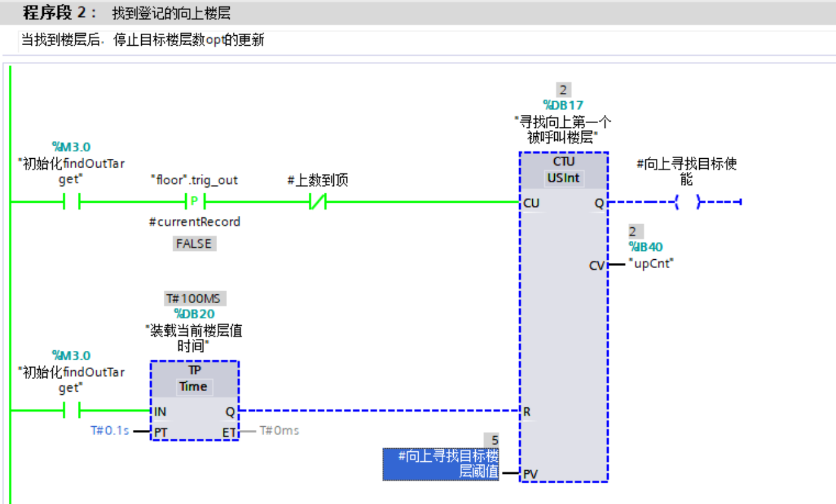The image size is (836, 504).
Task: Click the Q output pin of the TP timer
Action: [229, 412]
